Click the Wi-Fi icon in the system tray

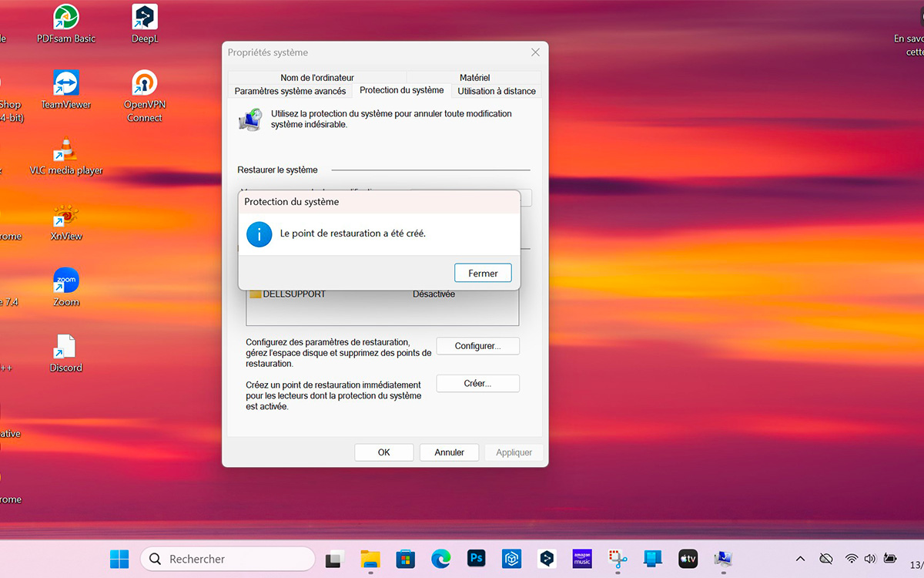click(x=851, y=558)
